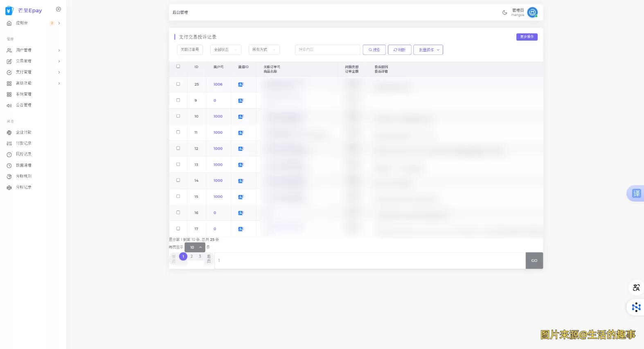This screenshot has width=644, height=349.
Task: Open 风控记录 from the sidebar
Action: pyautogui.click(x=23, y=154)
